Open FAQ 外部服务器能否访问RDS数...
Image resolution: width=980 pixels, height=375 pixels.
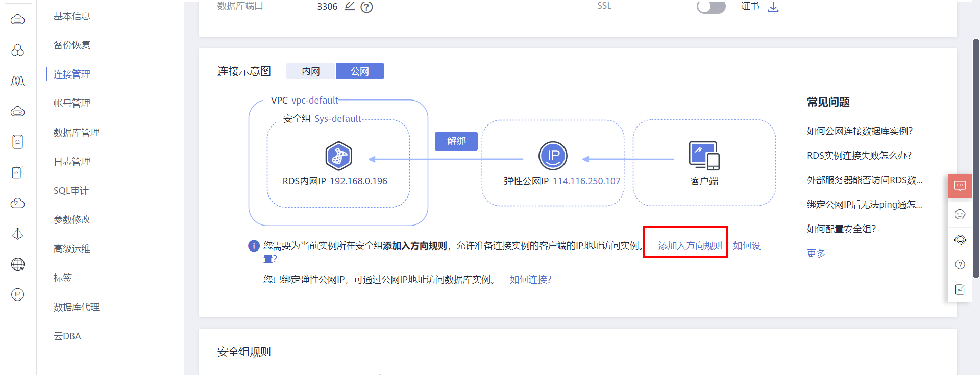pos(865,180)
